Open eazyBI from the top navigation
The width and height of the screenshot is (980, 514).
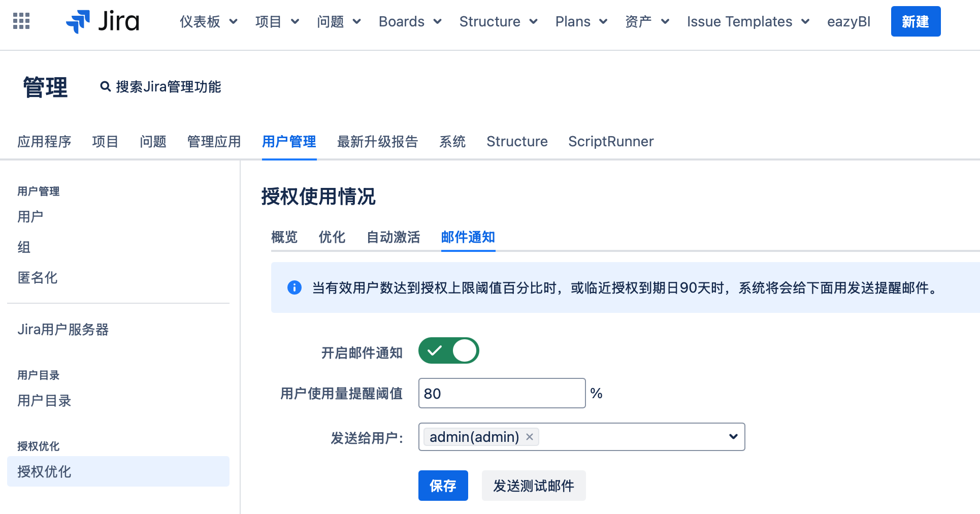(848, 22)
